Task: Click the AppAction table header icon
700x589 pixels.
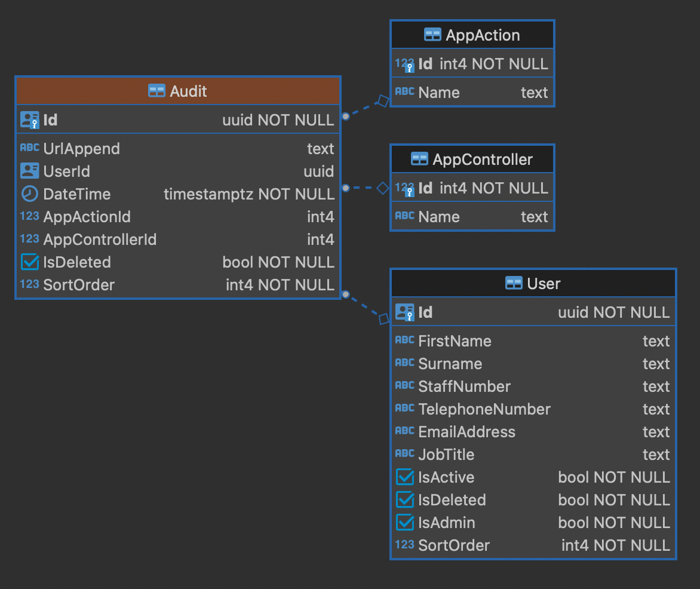Action: pos(432,35)
